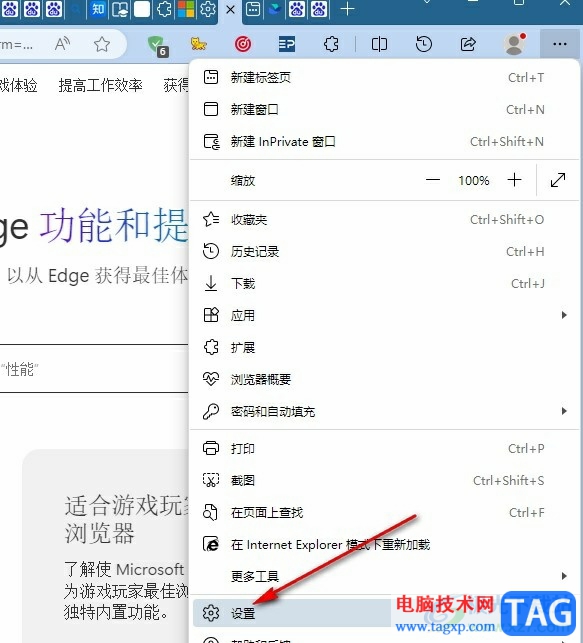Image resolution: width=583 pixels, height=643 pixels.
Task: Select 新建 InPrivate 窗口 menu item
Action: (384, 141)
